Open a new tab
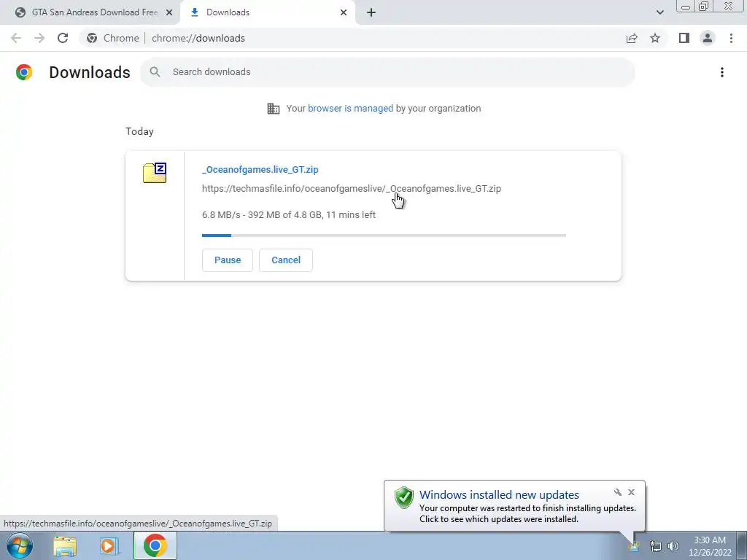The image size is (747, 560). pos(371,12)
